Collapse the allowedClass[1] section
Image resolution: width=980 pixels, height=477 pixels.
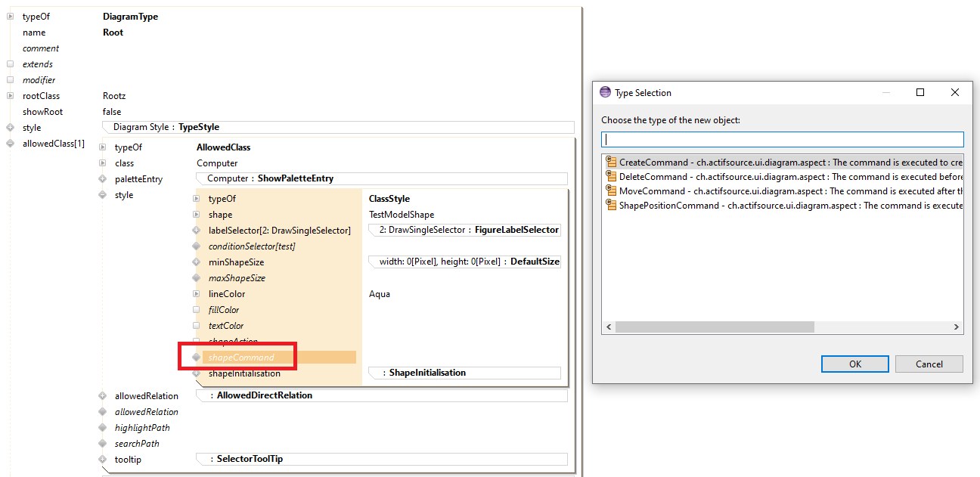pos(10,144)
